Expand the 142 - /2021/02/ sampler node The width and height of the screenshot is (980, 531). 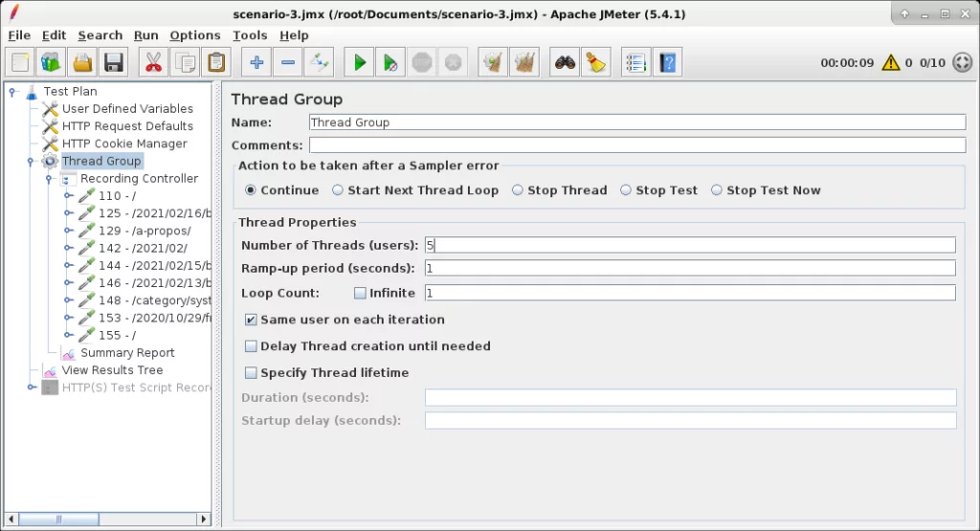point(68,249)
